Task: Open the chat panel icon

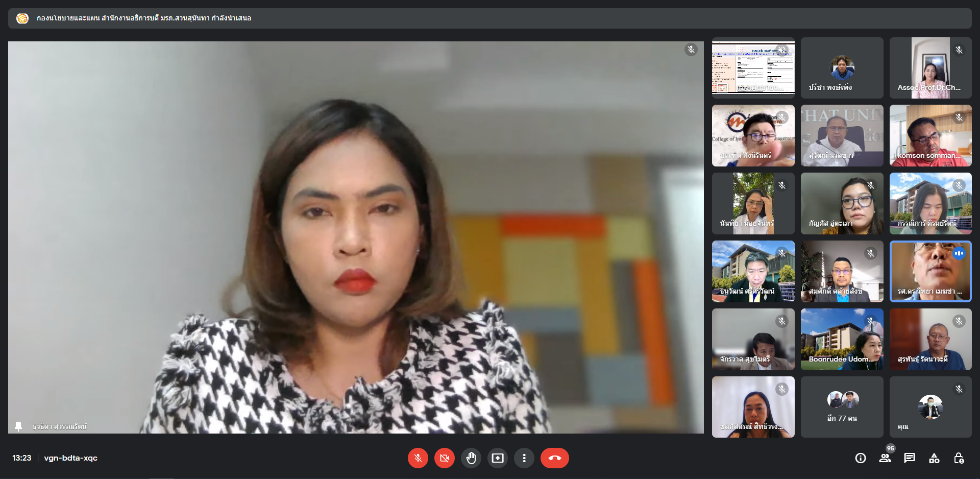Action: pos(910,458)
